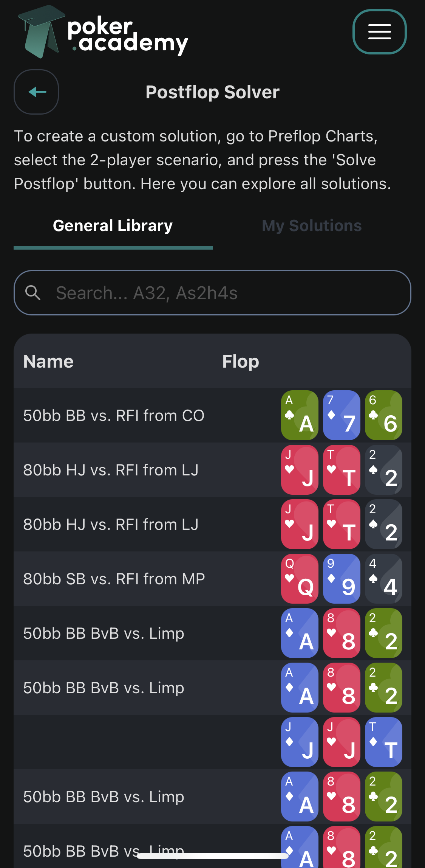Click the Flop column header
Viewport: 425px width, 868px height.
pyautogui.click(x=241, y=362)
